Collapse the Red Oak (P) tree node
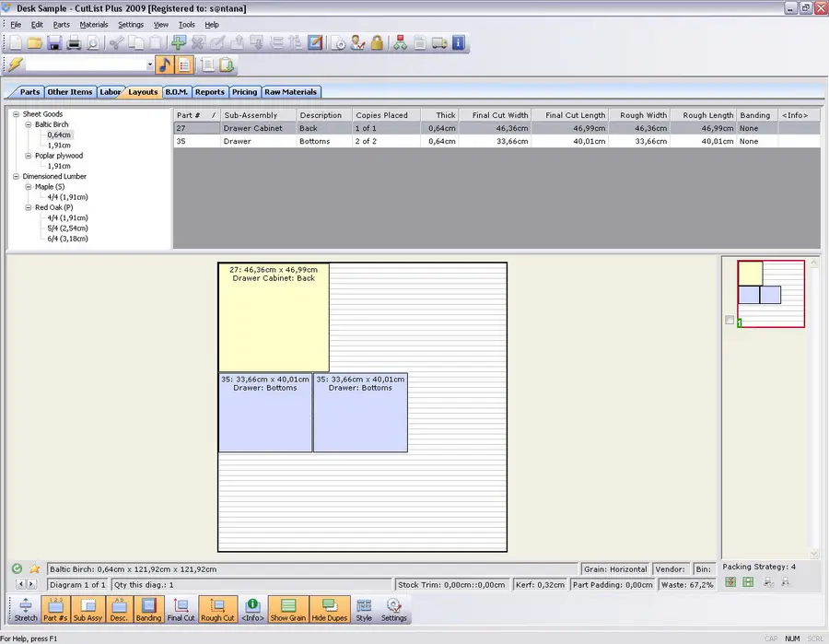The width and height of the screenshot is (829, 644). click(x=29, y=208)
